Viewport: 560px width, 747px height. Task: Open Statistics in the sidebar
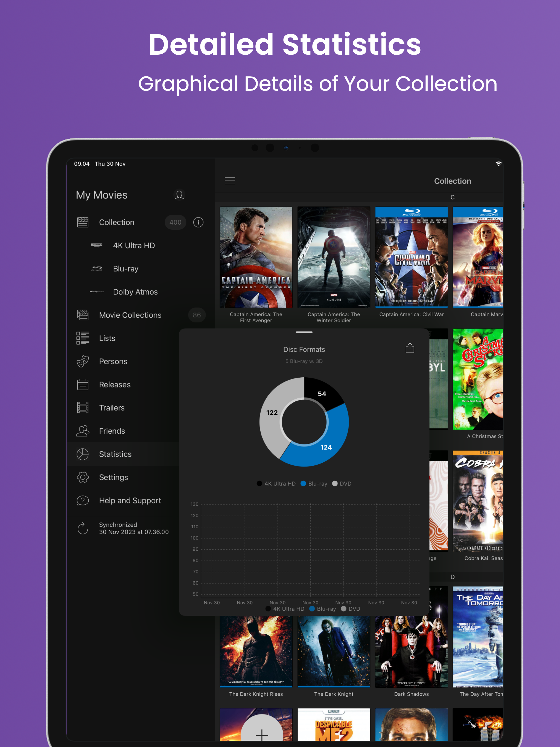point(115,454)
